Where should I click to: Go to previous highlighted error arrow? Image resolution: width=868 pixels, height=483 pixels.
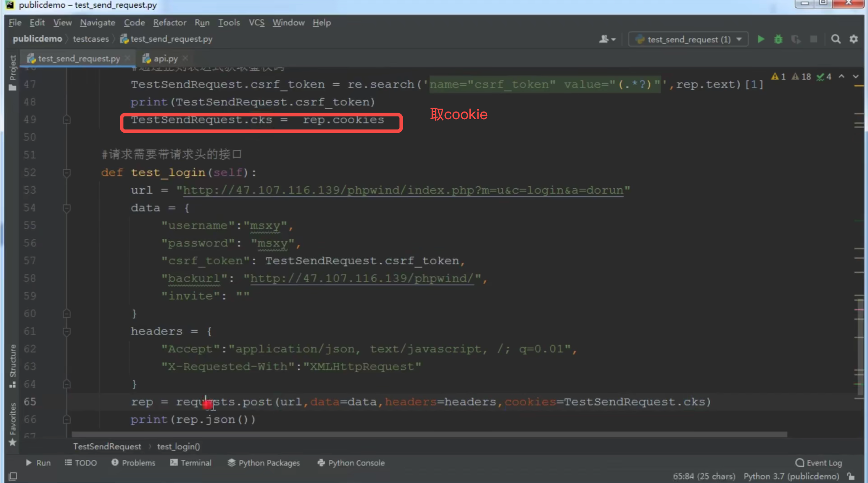coord(841,76)
